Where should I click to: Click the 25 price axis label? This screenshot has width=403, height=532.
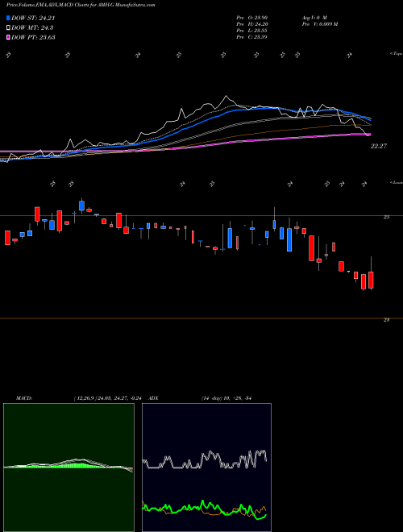pyautogui.click(x=386, y=217)
